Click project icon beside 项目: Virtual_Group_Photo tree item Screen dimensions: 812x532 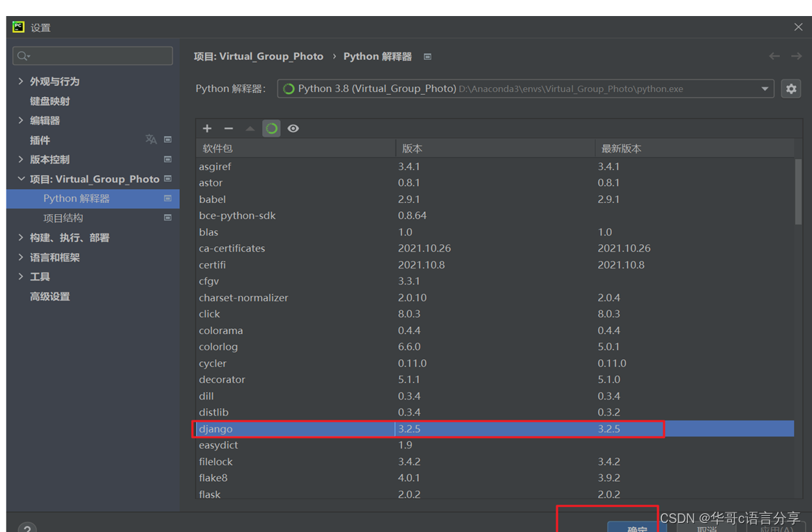pos(168,178)
